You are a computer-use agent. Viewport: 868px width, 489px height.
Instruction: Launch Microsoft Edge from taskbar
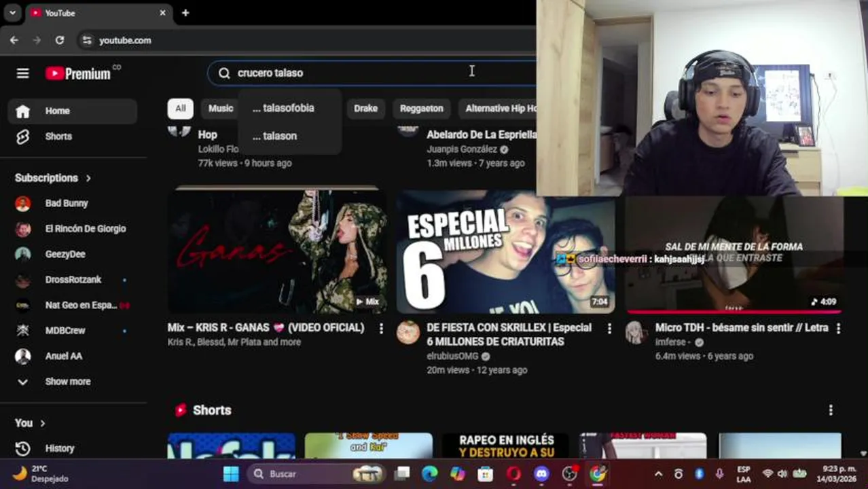(429, 474)
